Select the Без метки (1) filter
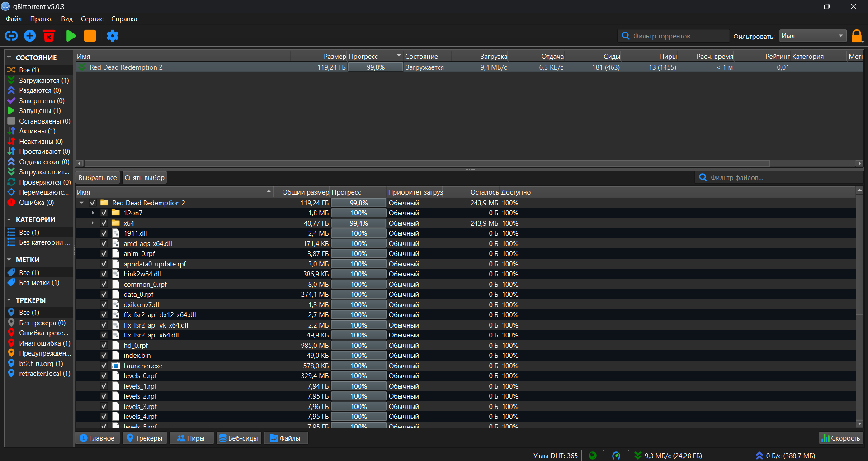Screen dimensions: 868x461 coord(38,283)
